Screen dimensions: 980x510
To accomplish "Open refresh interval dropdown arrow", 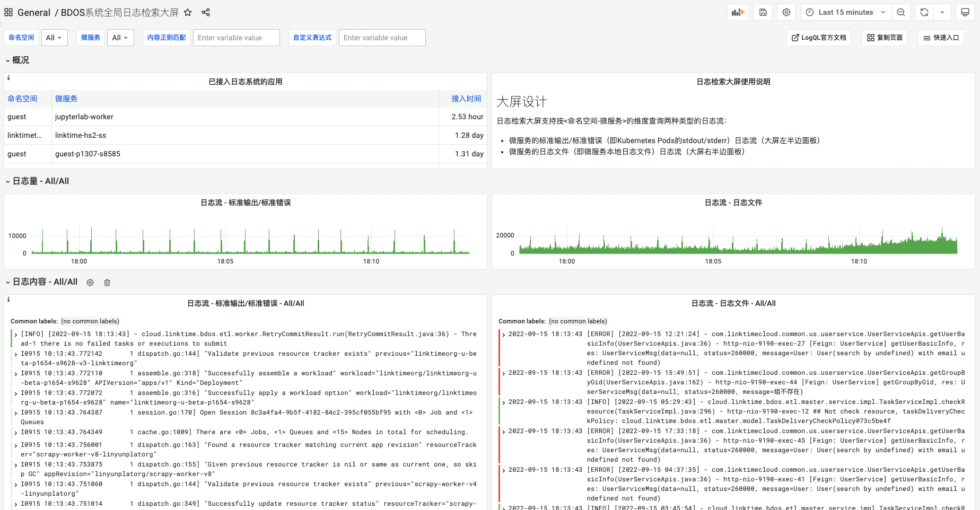I will pyautogui.click(x=942, y=12).
